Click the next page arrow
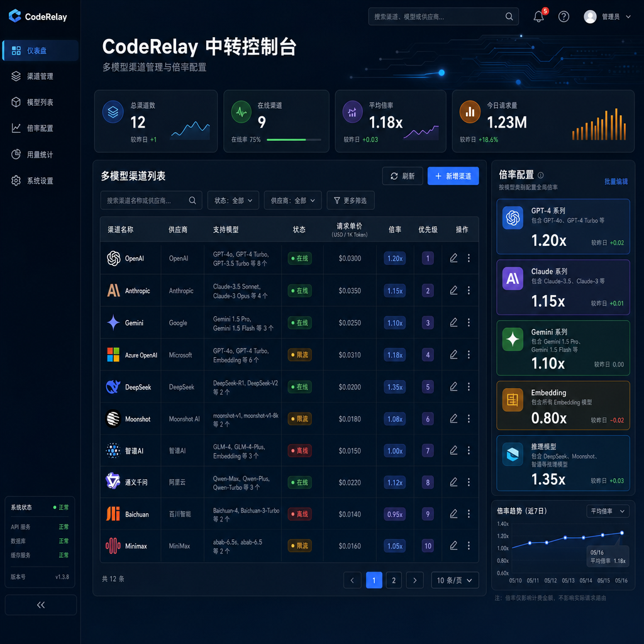The width and height of the screenshot is (644, 644). click(414, 580)
